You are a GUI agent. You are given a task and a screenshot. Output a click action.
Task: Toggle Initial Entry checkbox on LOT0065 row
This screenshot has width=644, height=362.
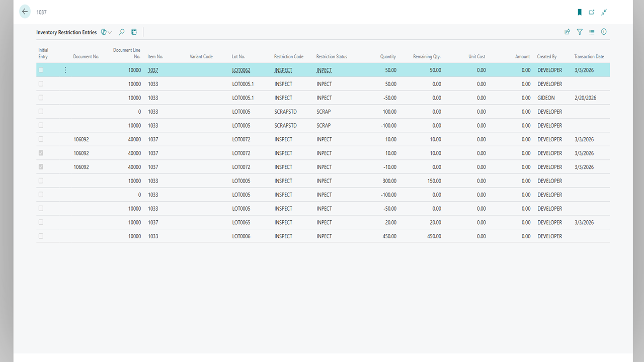coord(41,222)
